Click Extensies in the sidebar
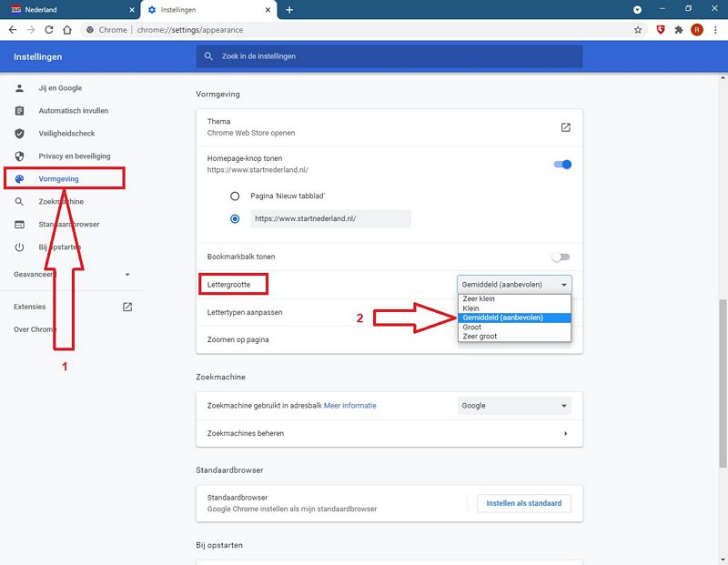Image resolution: width=728 pixels, height=565 pixels. click(30, 307)
